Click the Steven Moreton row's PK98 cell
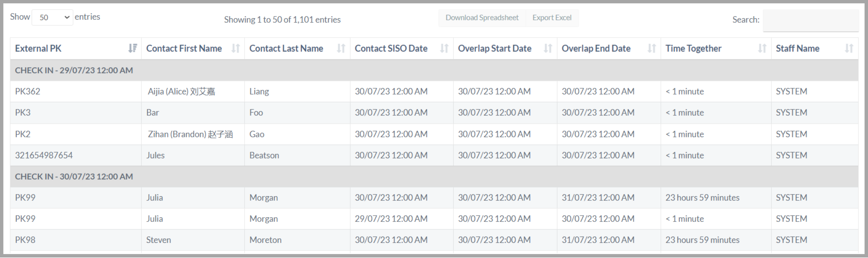868x258 pixels. tap(25, 240)
